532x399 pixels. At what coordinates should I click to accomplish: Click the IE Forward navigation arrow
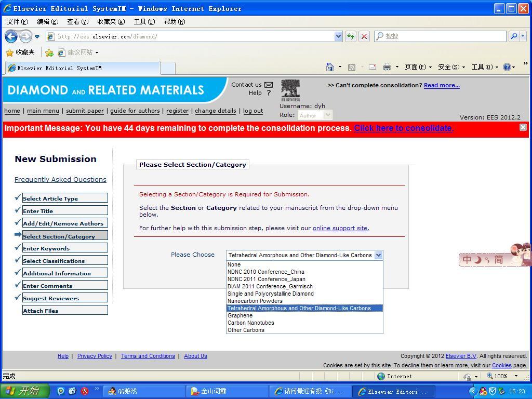point(25,36)
